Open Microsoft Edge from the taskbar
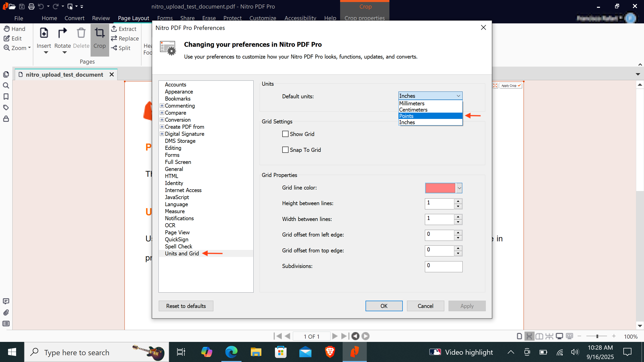The image size is (644, 362). (231, 352)
